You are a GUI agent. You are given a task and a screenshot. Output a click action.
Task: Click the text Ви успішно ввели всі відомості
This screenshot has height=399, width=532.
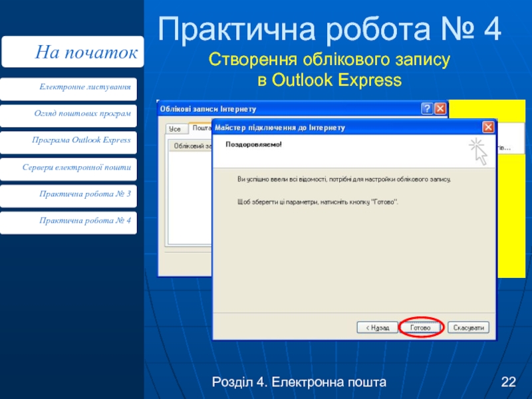coord(282,179)
